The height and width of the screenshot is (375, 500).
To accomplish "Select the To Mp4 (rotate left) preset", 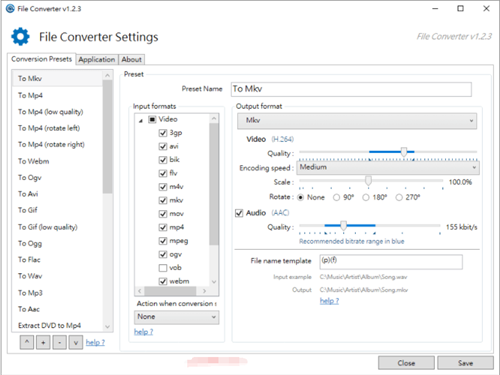I will (x=57, y=128).
